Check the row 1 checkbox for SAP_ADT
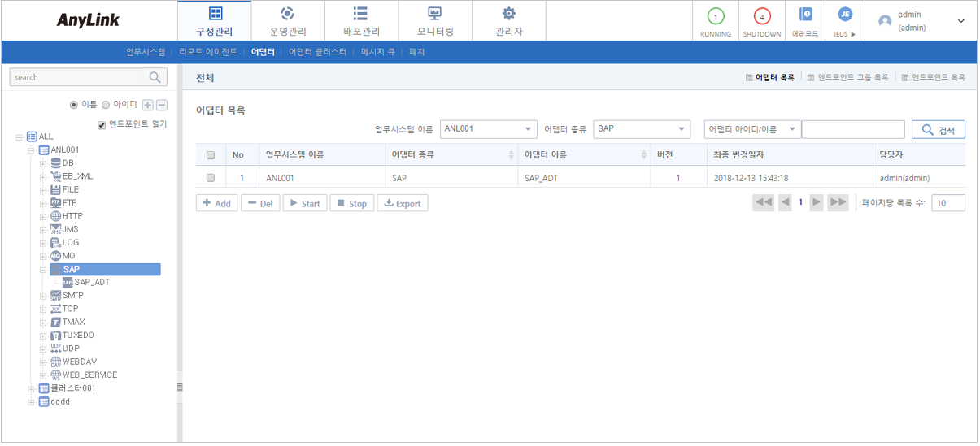 [x=211, y=178]
